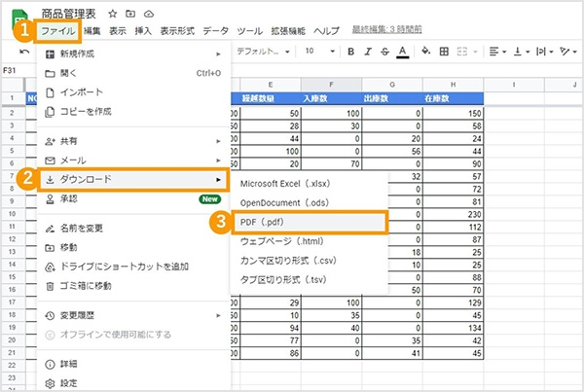Viewport: 584px width, 392px height.
Task: Download as タブ区切り形式 (.tsv)
Action: point(309,280)
